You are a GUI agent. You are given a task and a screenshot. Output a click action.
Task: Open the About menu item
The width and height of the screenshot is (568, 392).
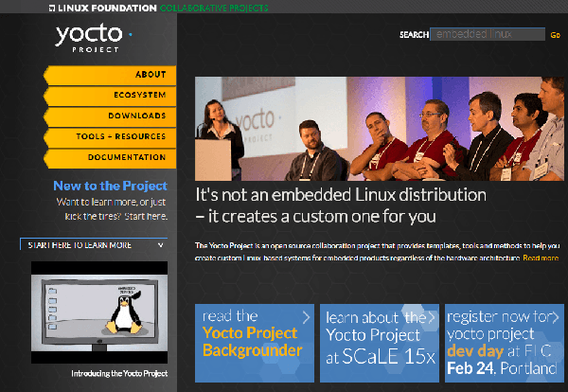click(110, 75)
